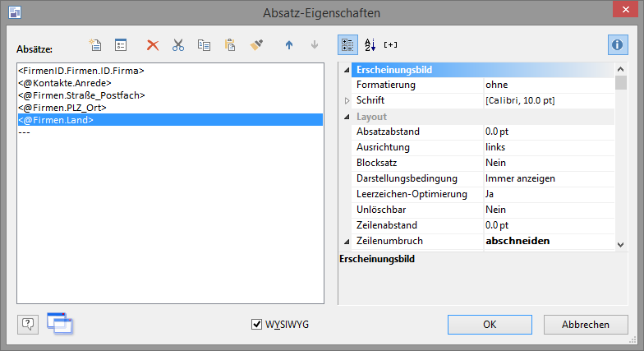Click the paste clipboard icon
The image size is (644, 351).
[230, 46]
